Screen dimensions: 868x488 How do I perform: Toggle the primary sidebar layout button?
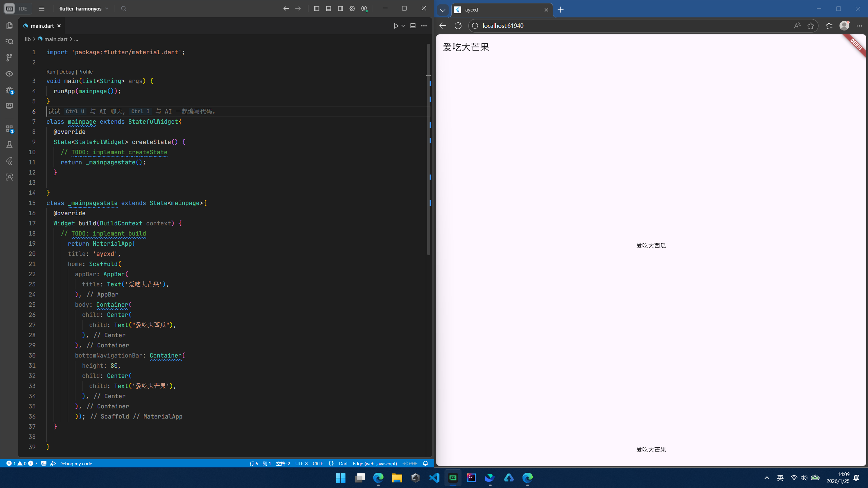(x=317, y=8)
